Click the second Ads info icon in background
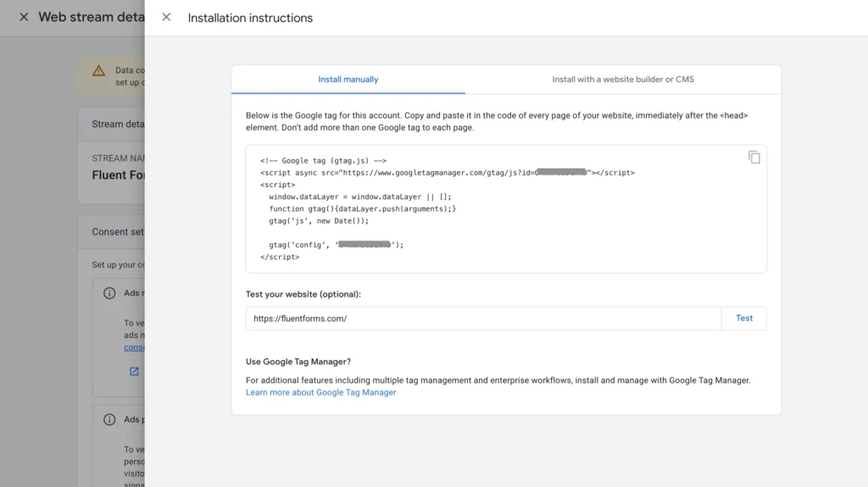Screen dimensions: 868x487 (109, 419)
